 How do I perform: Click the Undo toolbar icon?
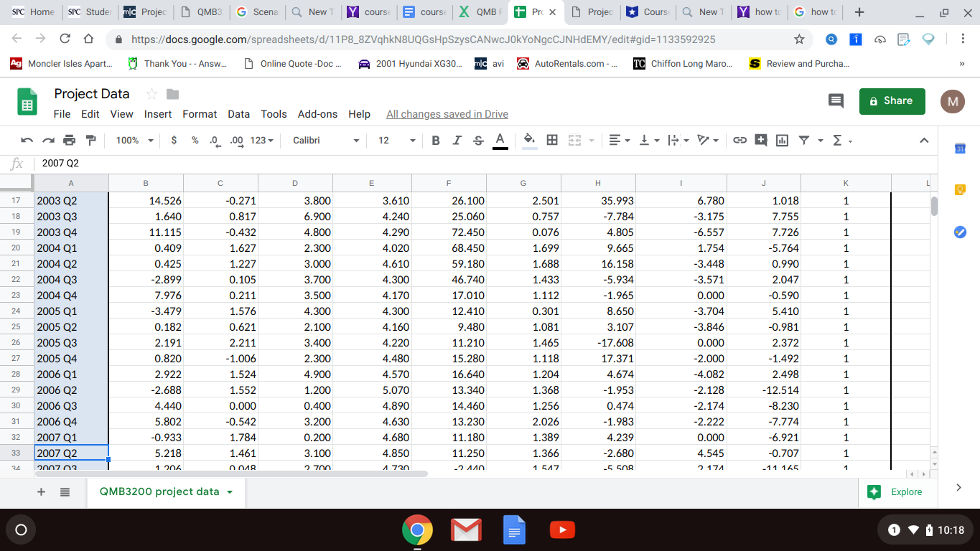(27, 141)
